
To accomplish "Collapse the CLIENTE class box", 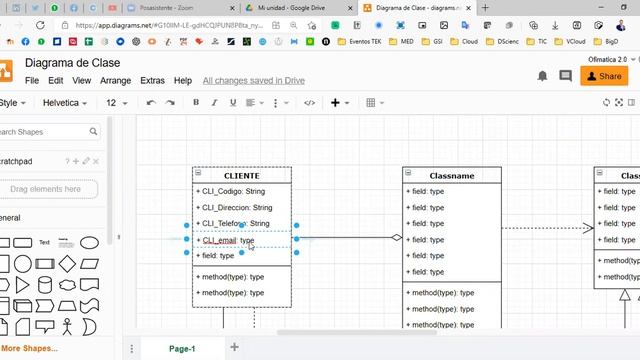I will click(x=198, y=173).
